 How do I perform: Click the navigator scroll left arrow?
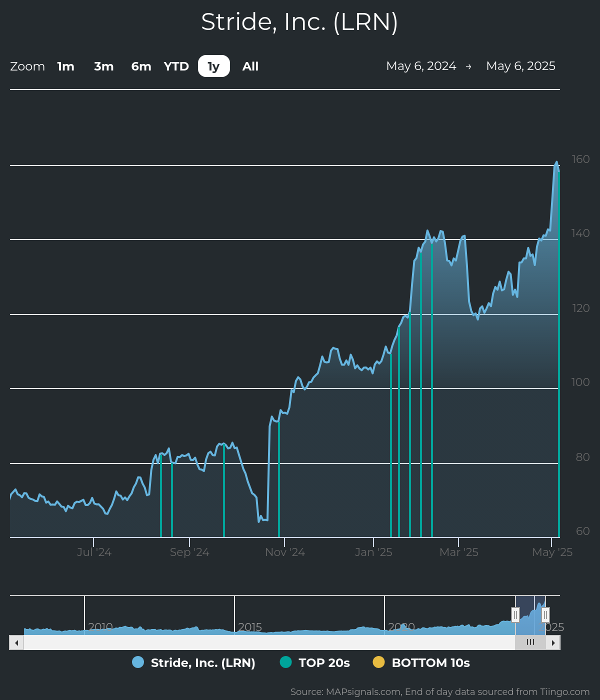16,642
